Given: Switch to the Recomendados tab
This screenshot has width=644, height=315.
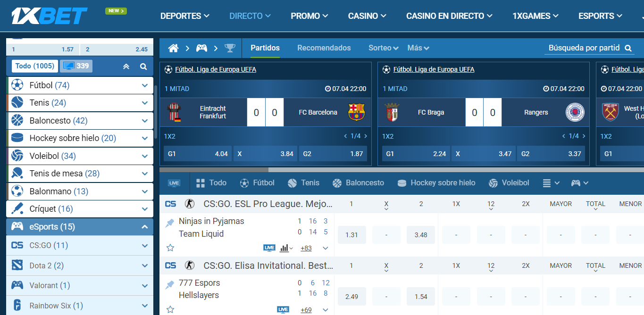Looking at the screenshot, I should (x=324, y=48).
